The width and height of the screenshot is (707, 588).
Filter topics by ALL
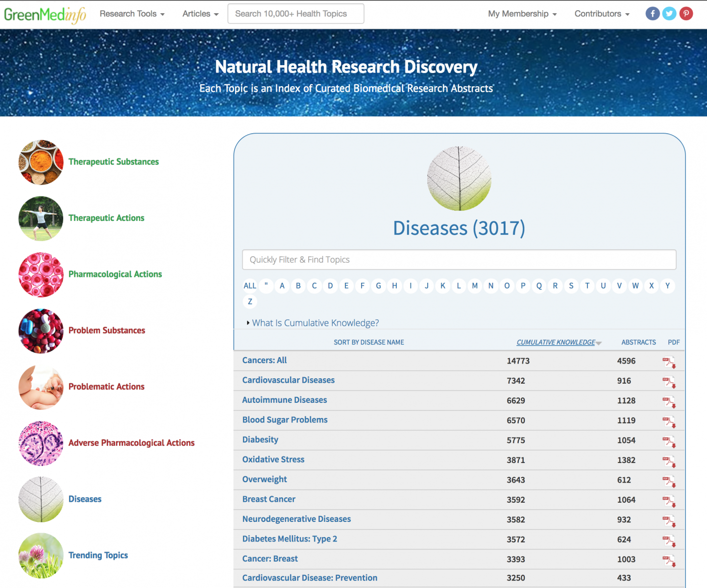click(250, 286)
